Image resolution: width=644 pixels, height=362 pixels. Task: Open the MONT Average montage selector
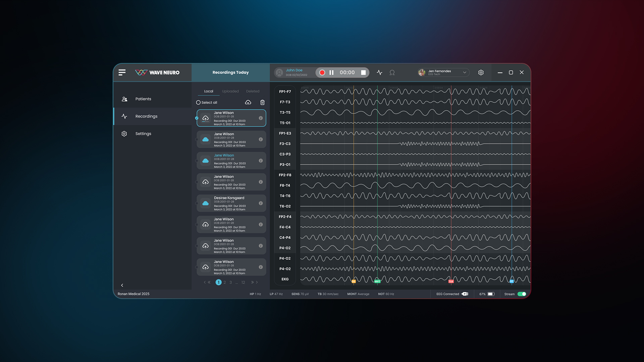(358, 294)
